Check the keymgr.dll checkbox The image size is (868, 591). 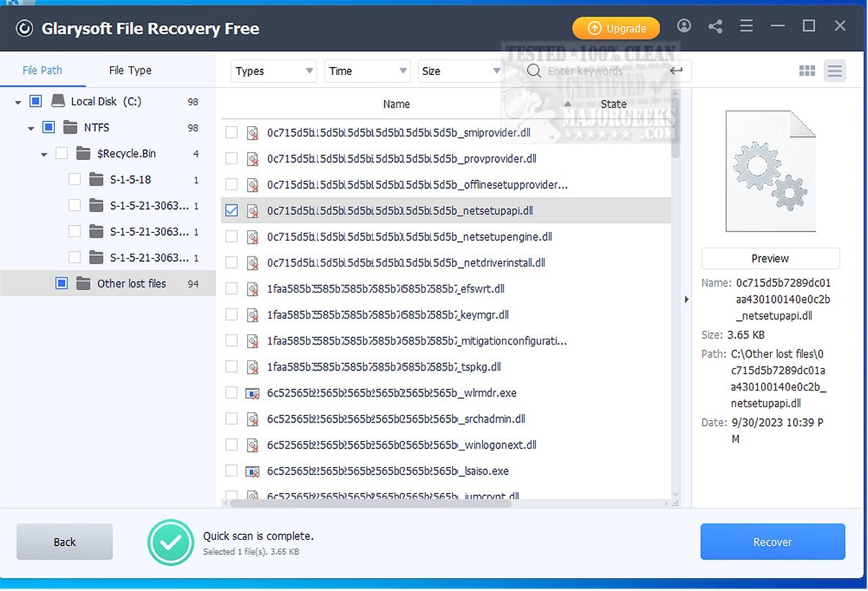(x=231, y=314)
